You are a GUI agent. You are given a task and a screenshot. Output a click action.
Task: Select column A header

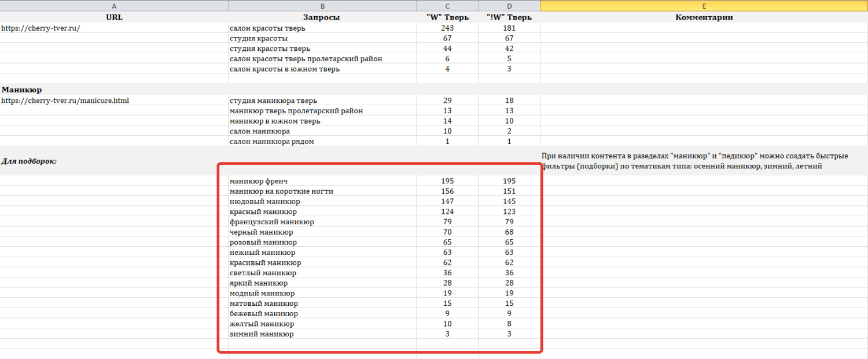coord(114,5)
